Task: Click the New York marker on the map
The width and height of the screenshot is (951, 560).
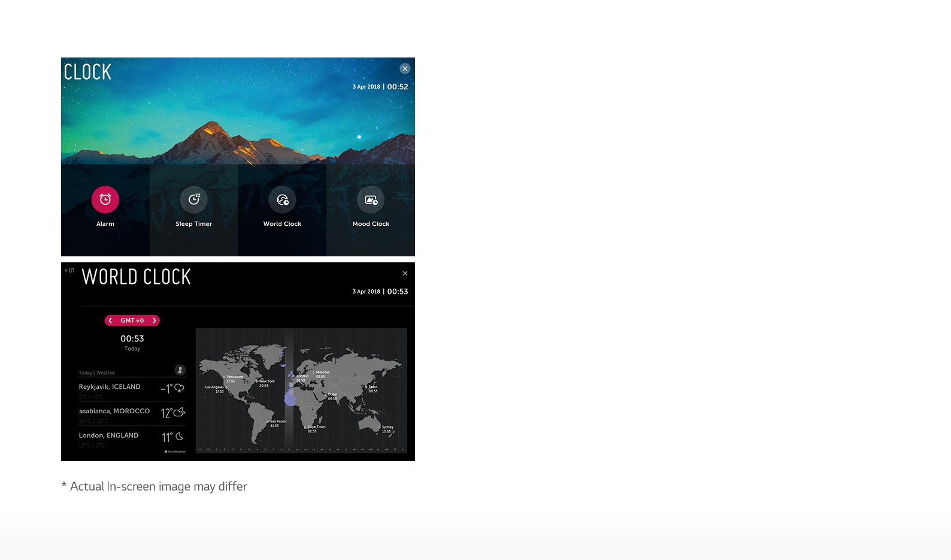Action: click(257, 381)
